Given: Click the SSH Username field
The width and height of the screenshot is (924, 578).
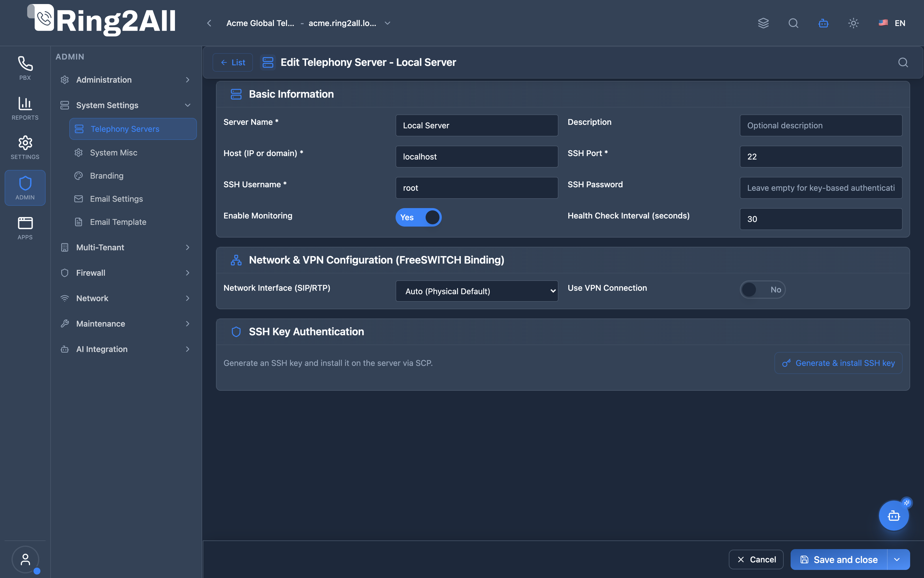Looking at the screenshot, I should (x=476, y=188).
